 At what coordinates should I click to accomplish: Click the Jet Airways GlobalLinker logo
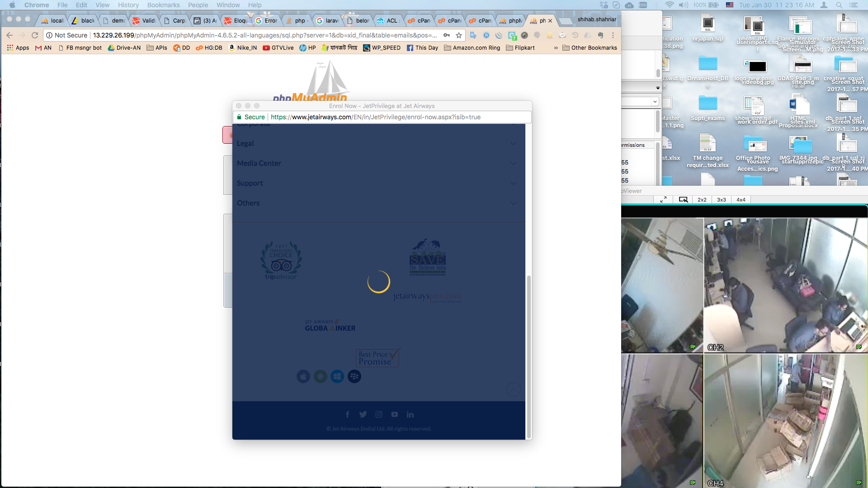(330, 325)
